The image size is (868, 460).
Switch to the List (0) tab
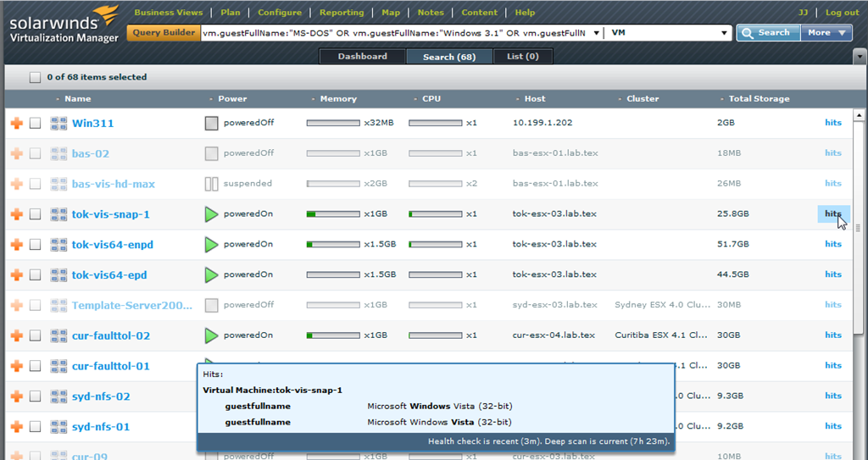click(x=522, y=57)
